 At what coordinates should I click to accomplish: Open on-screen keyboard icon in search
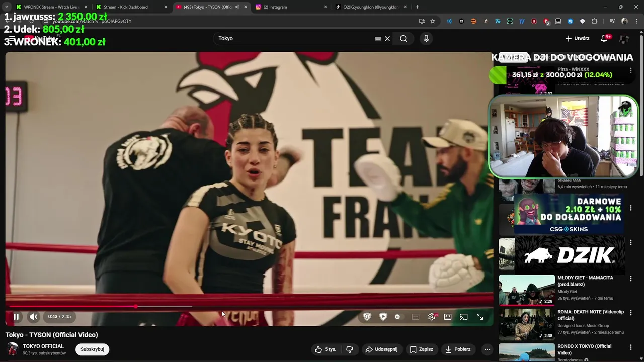(378, 39)
